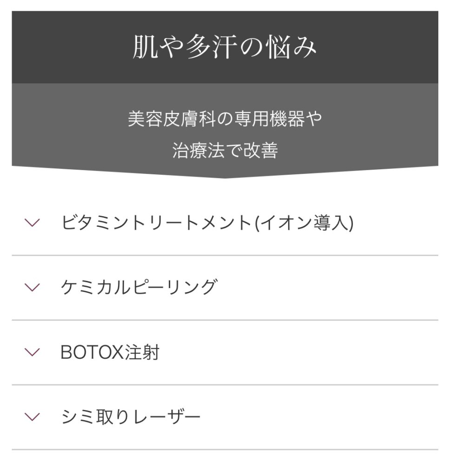Click the 肌や多汗の悩み heading title
The width and height of the screenshot is (476, 476).
225,47
